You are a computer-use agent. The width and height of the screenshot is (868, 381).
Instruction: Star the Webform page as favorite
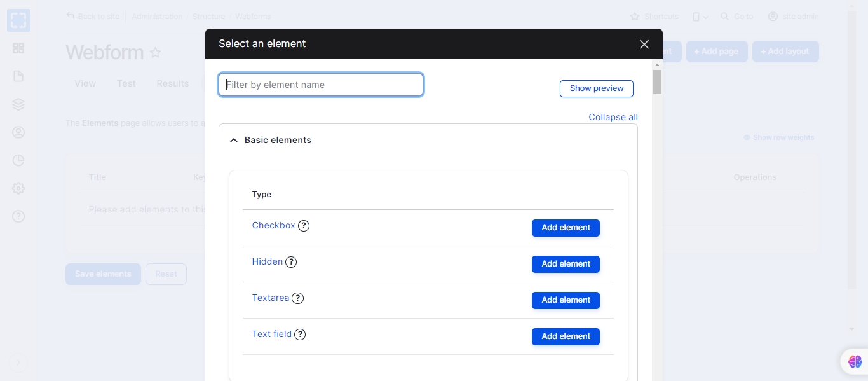pos(155,53)
